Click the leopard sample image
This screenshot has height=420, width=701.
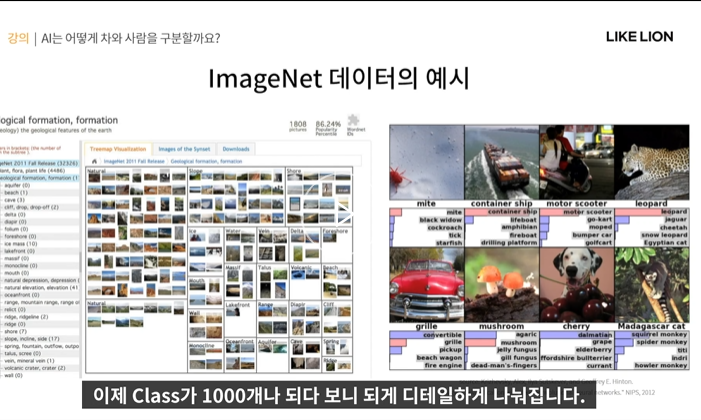click(652, 162)
